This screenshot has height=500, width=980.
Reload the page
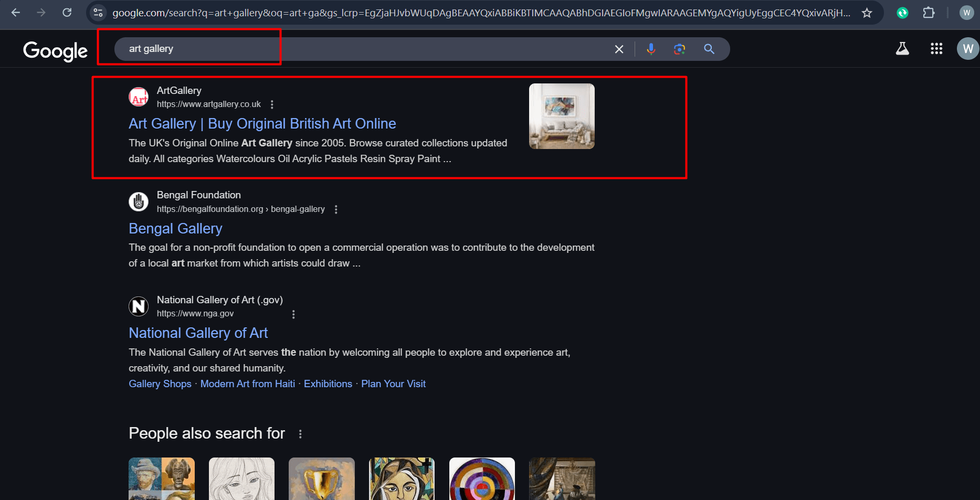[x=67, y=13]
